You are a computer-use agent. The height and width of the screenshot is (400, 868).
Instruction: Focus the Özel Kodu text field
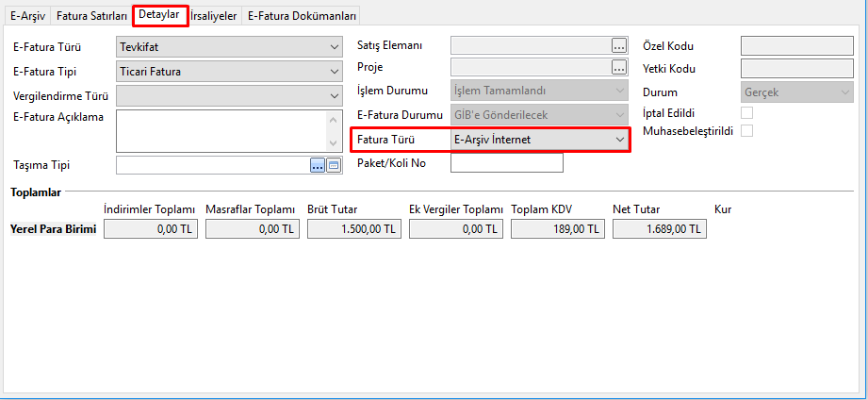pos(796,45)
